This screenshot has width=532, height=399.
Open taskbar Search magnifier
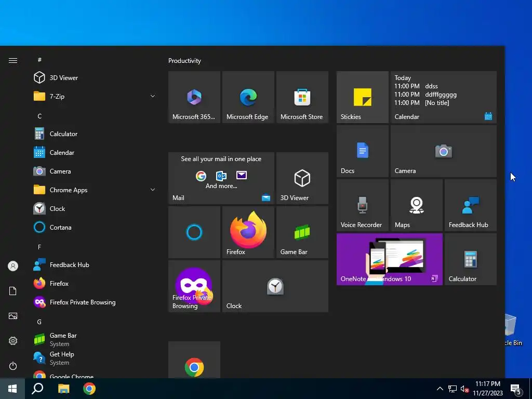(x=37, y=389)
